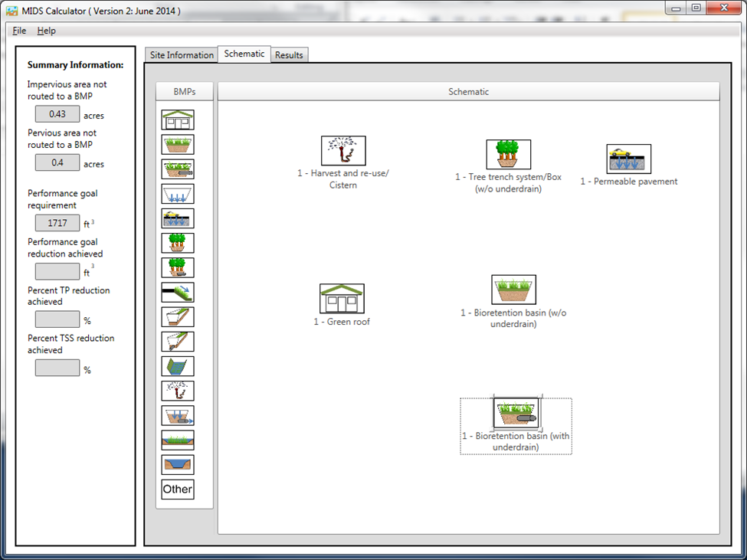Open the File menu

pyautogui.click(x=19, y=31)
